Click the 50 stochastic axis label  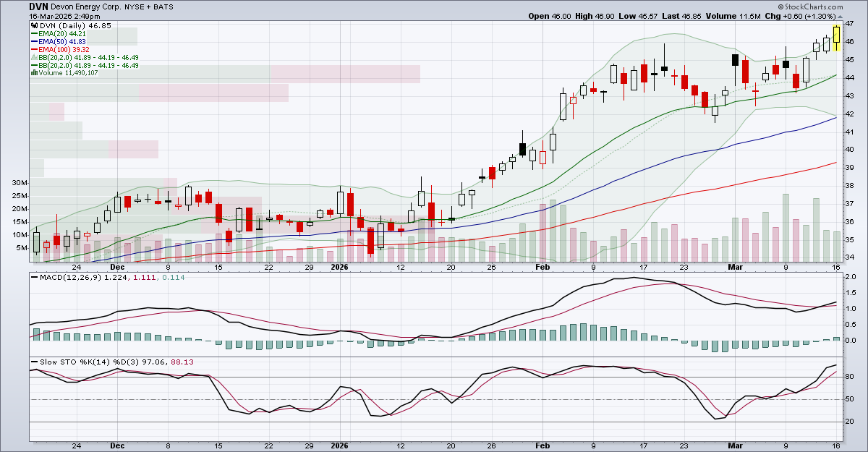[x=851, y=399]
